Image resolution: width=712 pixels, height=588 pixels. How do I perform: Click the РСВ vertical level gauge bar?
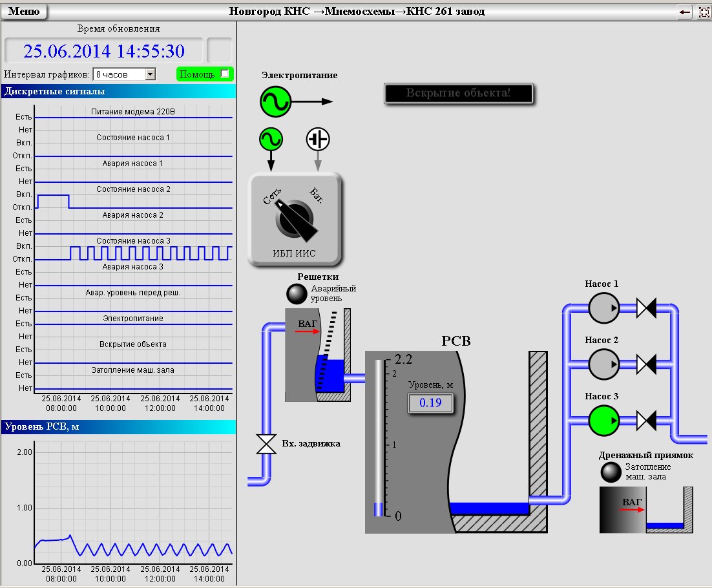[x=379, y=437]
